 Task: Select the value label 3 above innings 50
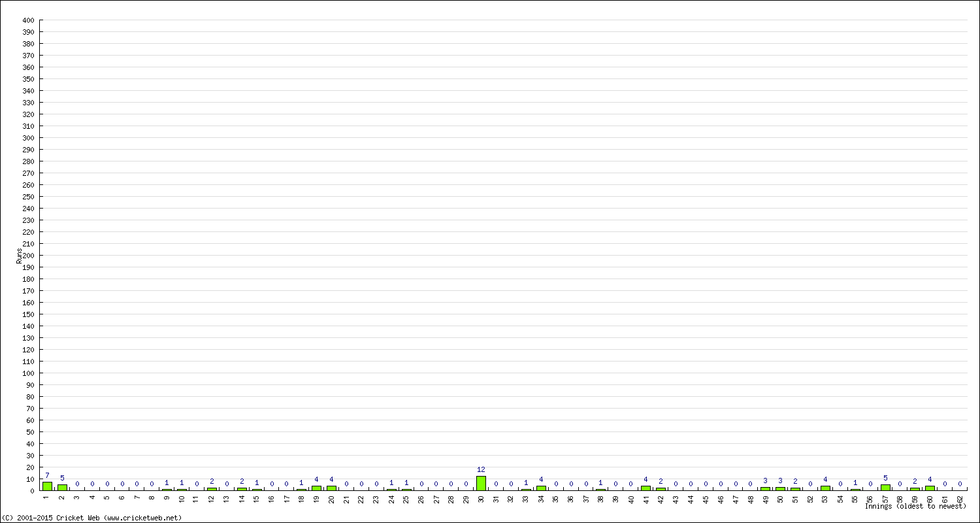(780, 481)
